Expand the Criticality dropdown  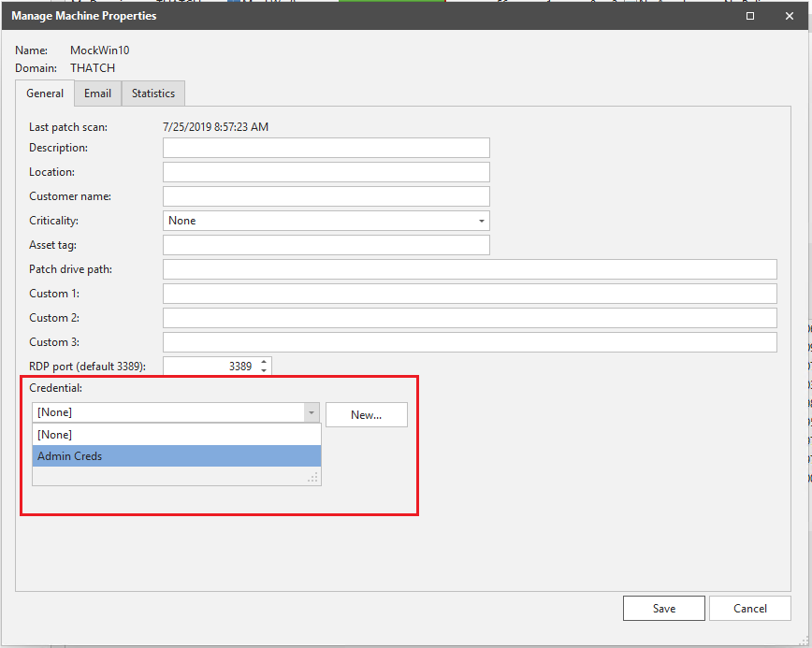point(482,221)
